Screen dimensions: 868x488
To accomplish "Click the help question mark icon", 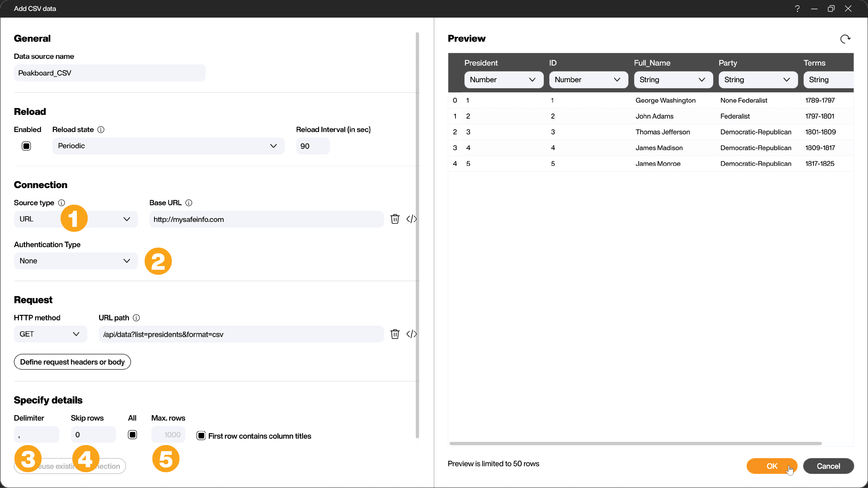I will click(x=798, y=8).
